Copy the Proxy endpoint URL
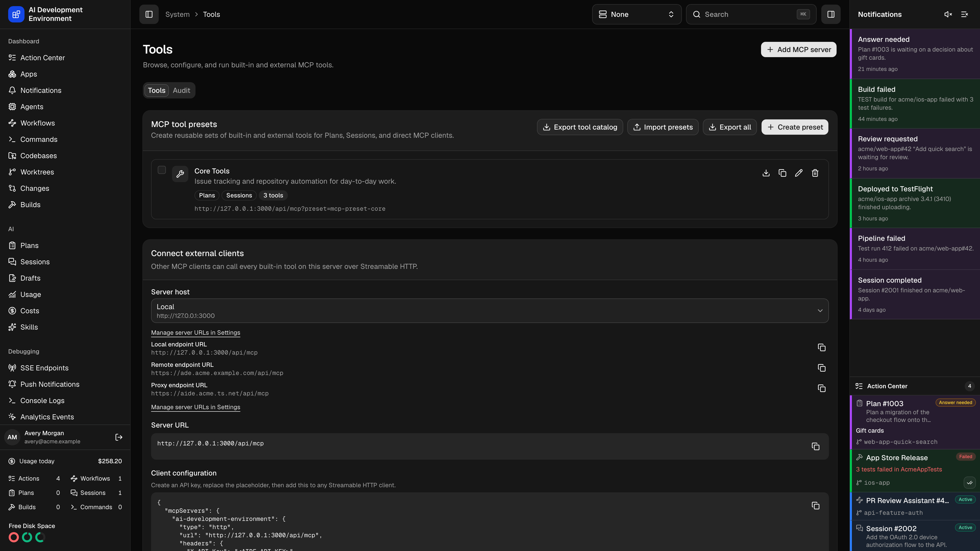The width and height of the screenshot is (980, 551). point(821,388)
